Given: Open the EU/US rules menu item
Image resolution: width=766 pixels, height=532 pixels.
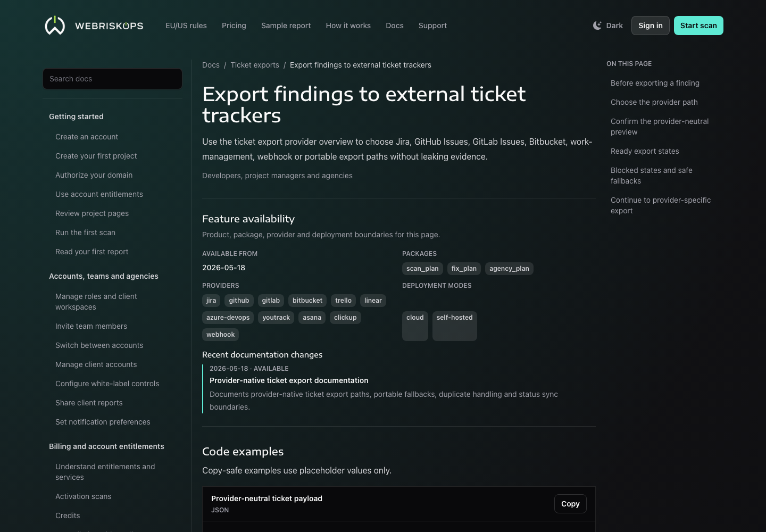Looking at the screenshot, I should 186,26.
